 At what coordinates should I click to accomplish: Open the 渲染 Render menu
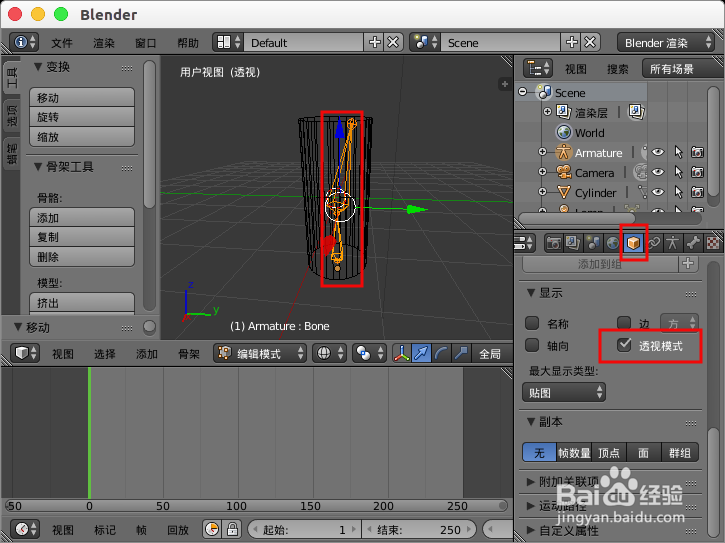click(104, 43)
